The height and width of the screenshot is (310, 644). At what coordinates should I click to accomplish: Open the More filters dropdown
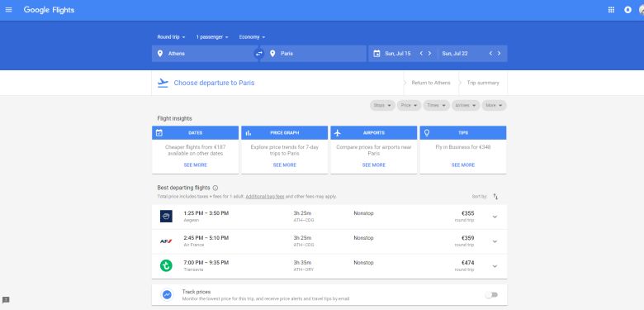[x=494, y=106]
